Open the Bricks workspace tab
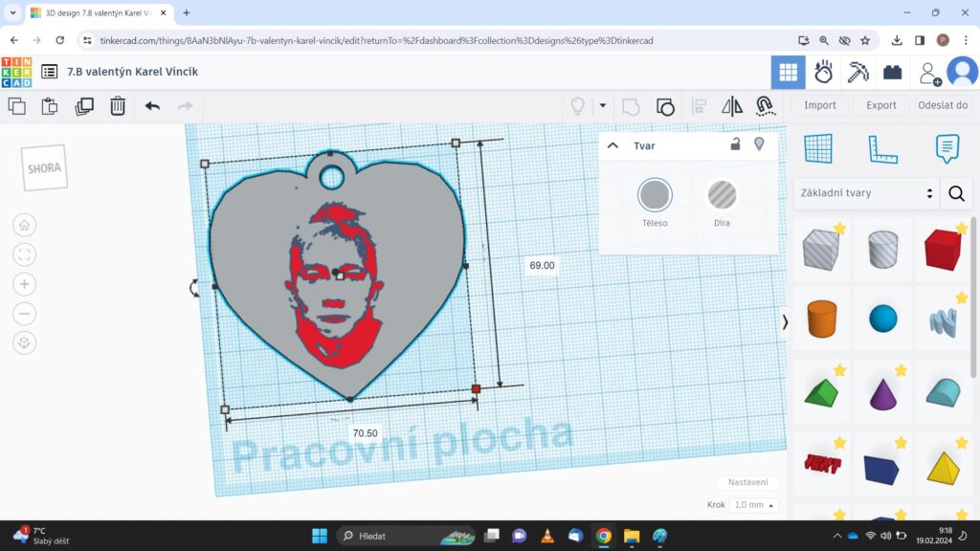This screenshot has width=980, height=551. [x=893, y=72]
